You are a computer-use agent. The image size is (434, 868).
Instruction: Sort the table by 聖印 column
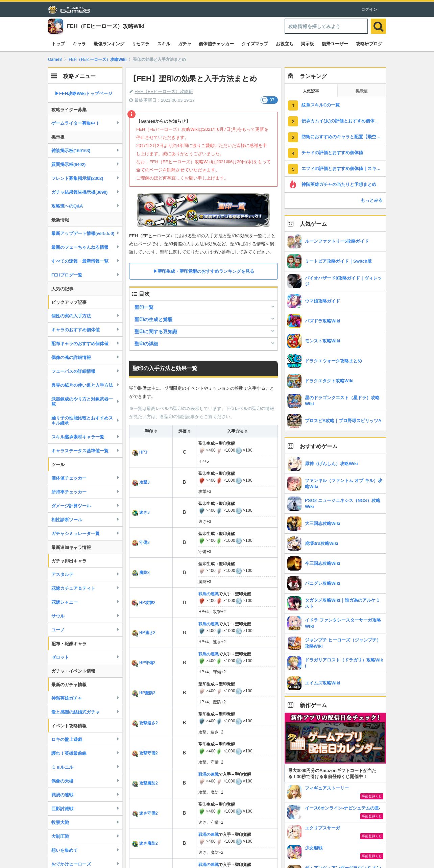coord(151,431)
